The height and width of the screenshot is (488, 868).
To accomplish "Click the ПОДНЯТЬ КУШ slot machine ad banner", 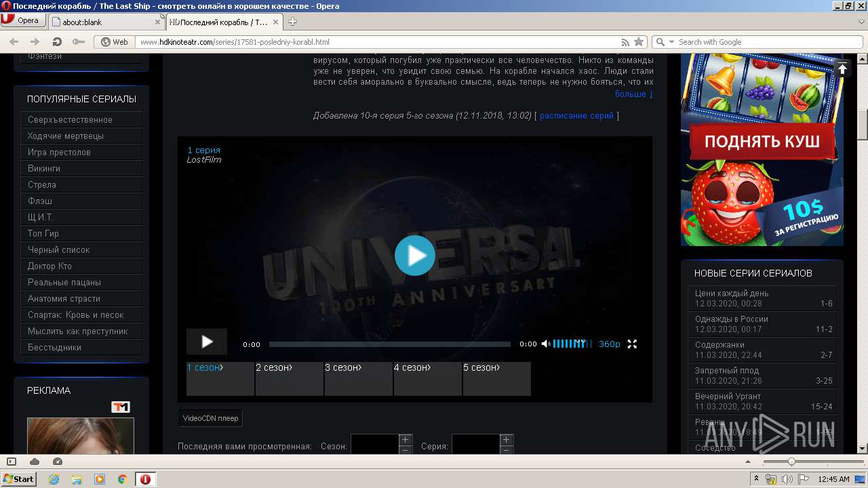I will (x=762, y=149).
